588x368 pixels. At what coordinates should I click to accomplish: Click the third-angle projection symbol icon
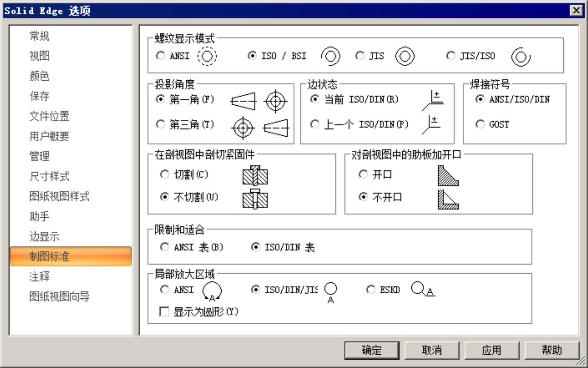(x=260, y=128)
